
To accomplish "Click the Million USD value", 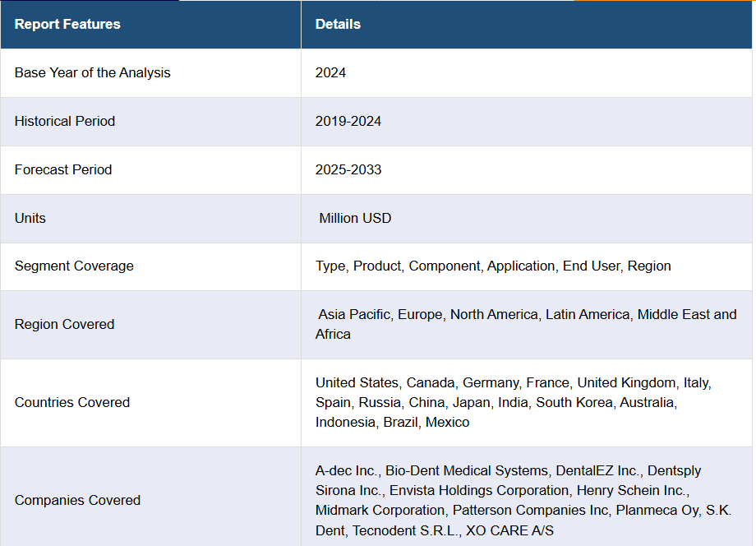I will coord(355,218).
